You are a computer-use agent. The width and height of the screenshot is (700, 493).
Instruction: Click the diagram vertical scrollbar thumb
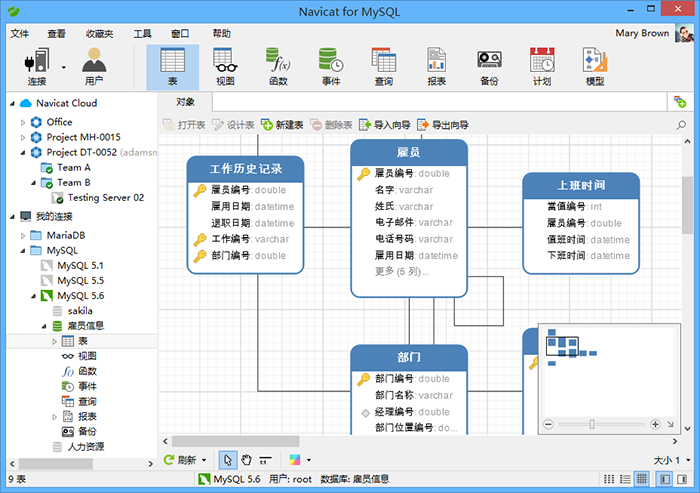tap(688, 205)
